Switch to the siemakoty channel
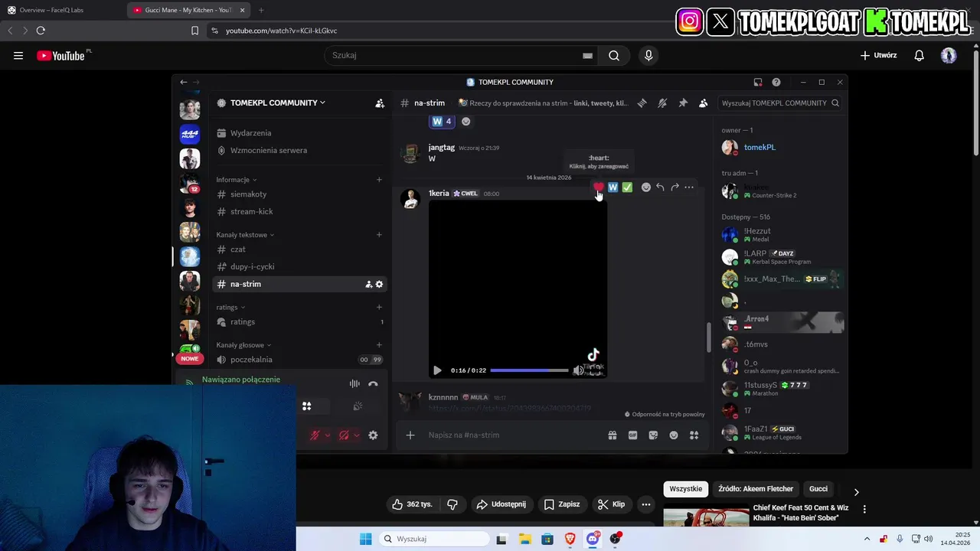This screenshot has height=551, width=980. click(x=299, y=194)
